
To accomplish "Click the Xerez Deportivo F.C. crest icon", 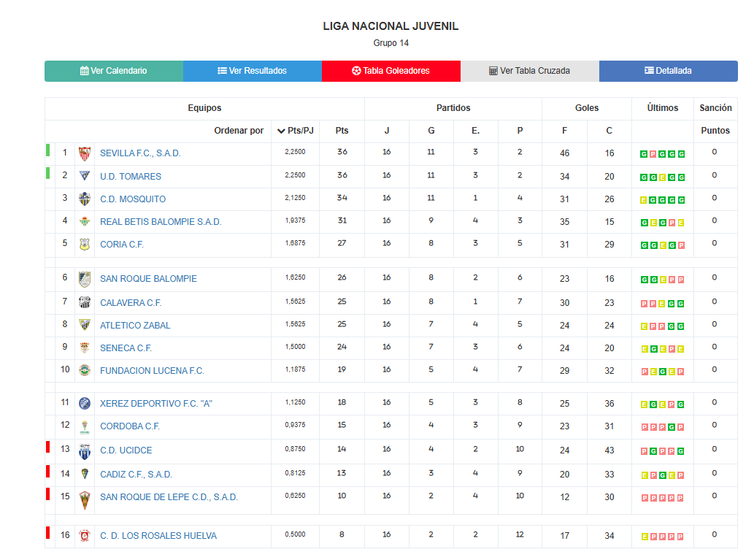I will 85,404.
